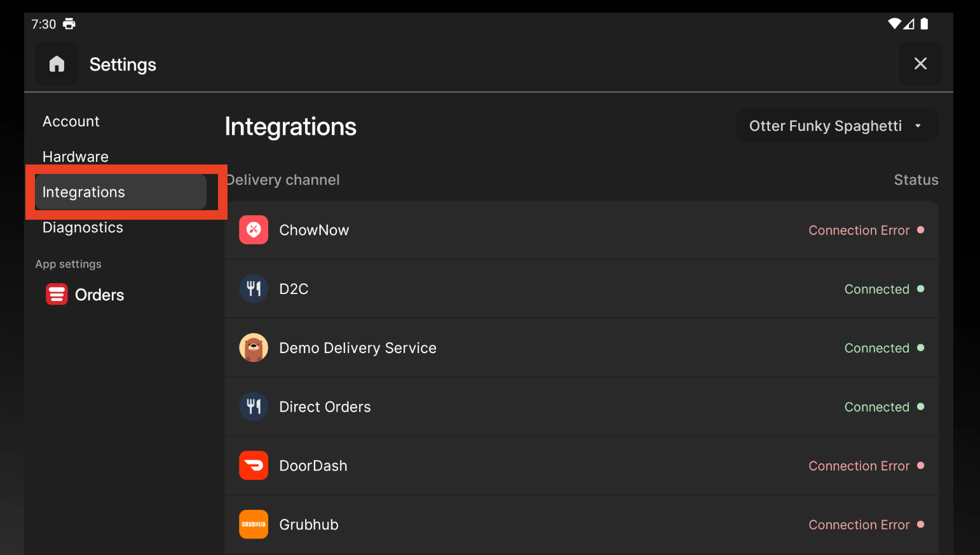Open the Otter Funky Spaghetti dropdown
This screenshot has width=980, height=555.
point(825,126)
